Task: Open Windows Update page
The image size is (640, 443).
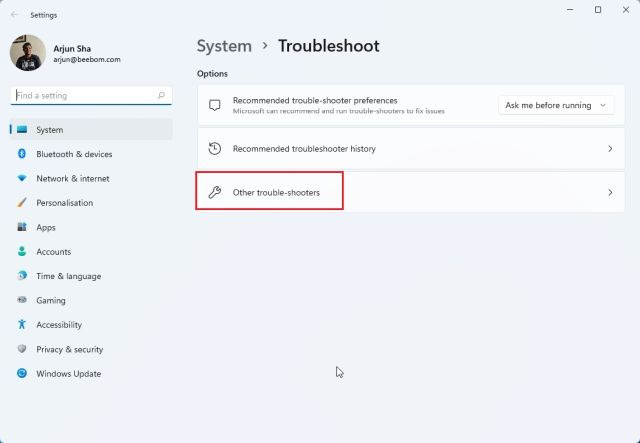Action: point(91,374)
